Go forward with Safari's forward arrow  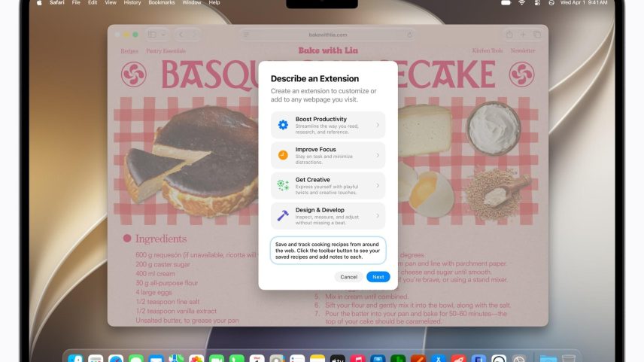coord(194,35)
